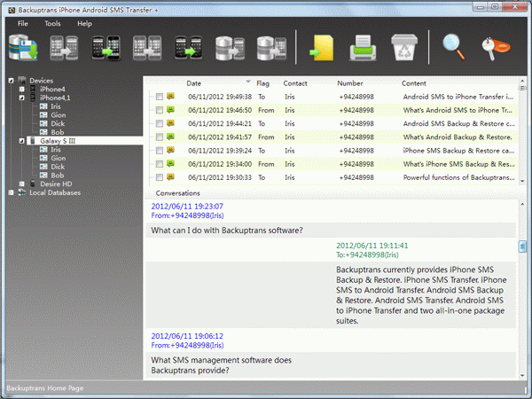The width and height of the screenshot is (532, 399).
Task: Open the Tools menu
Action: point(52,23)
